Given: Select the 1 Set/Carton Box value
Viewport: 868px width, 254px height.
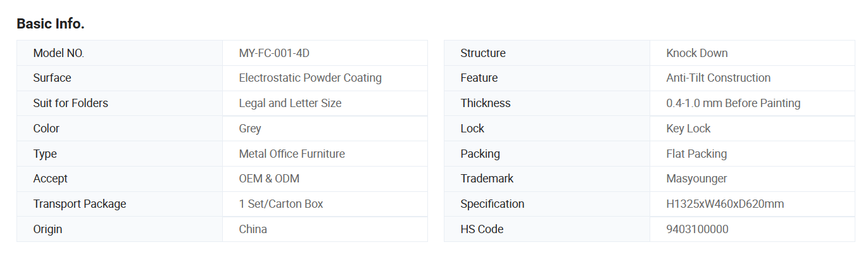Looking at the screenshot, I should 281,204.
